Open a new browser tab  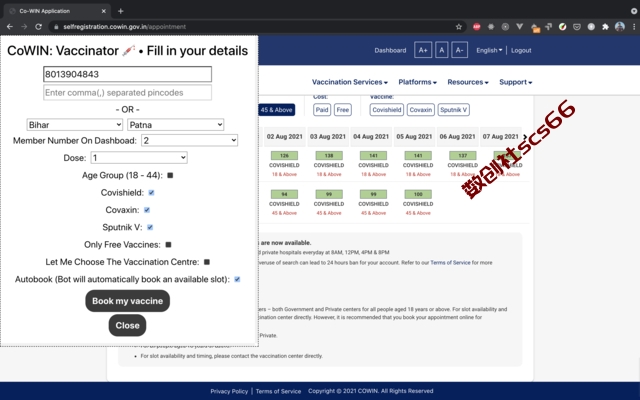[120, 11]
